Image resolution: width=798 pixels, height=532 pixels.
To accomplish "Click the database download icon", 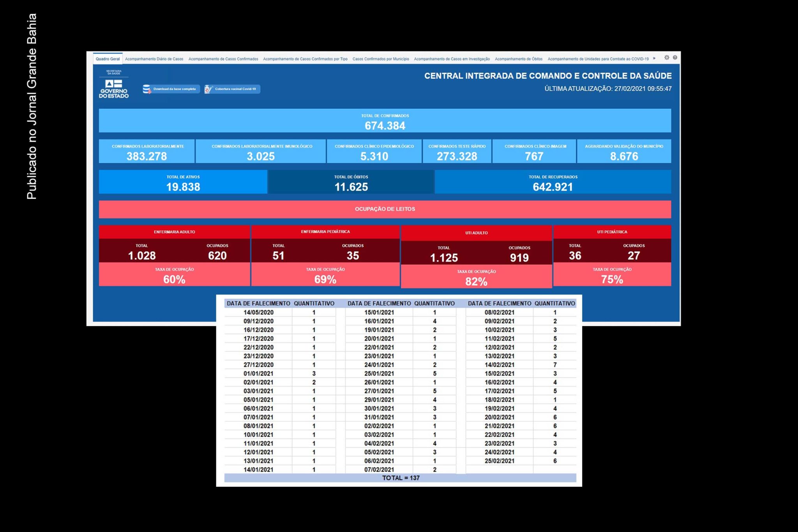I will coord(147,89).
